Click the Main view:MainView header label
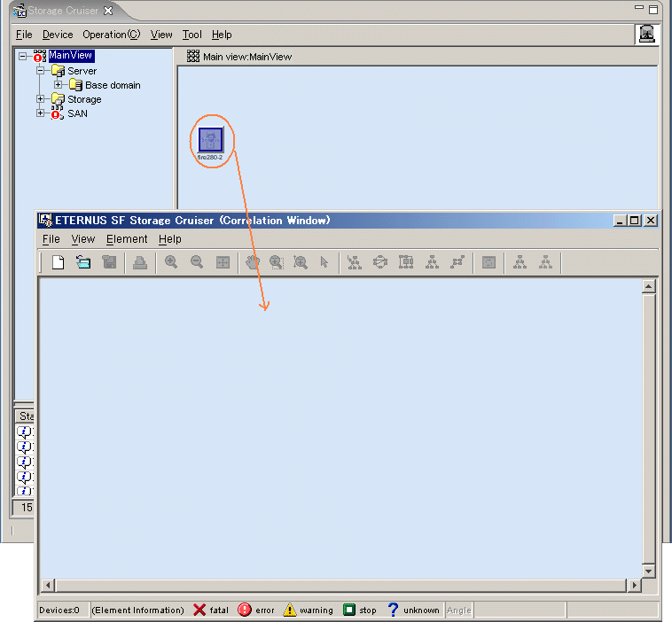 tap(247, 57)
